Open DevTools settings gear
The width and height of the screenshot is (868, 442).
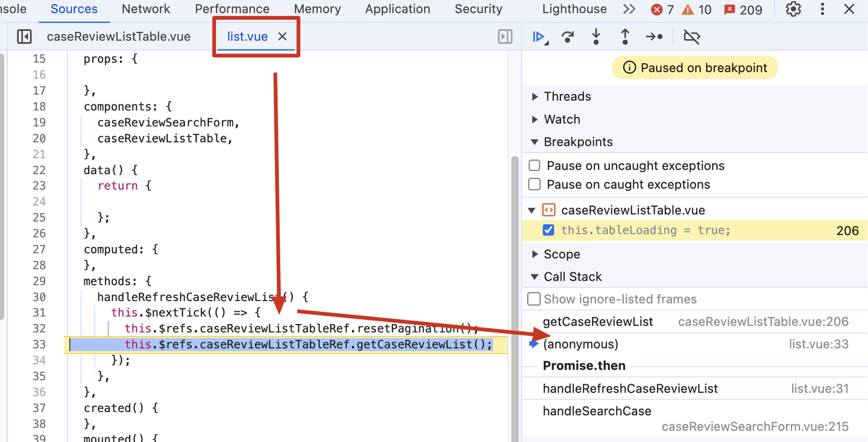(x=793, y=9)
